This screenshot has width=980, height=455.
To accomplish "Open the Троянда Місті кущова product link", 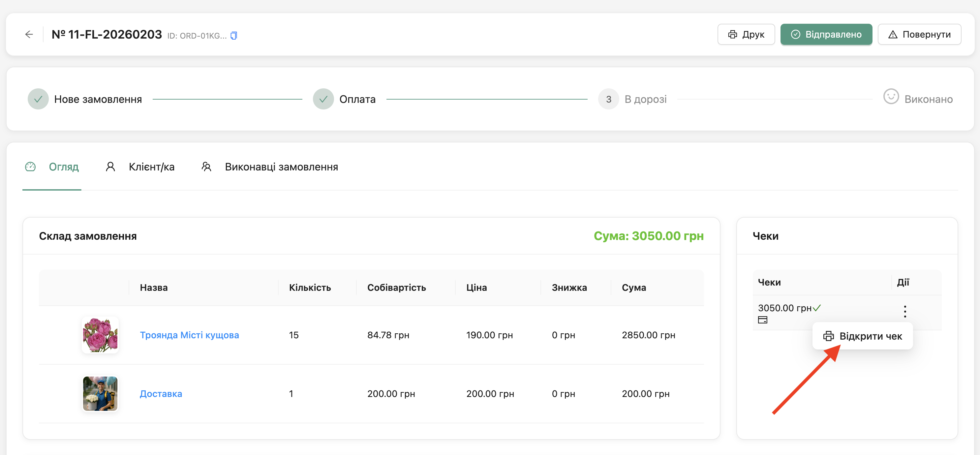I will tap(189, 335).
